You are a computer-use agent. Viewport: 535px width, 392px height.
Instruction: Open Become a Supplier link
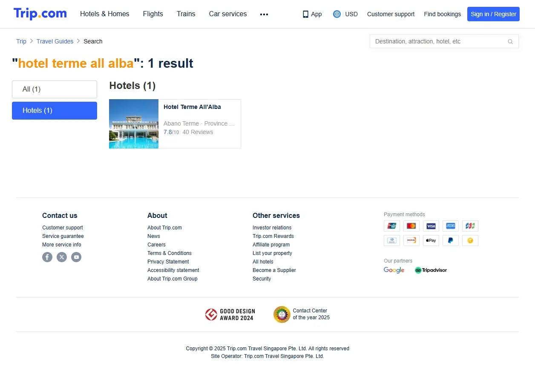[274, 270]
